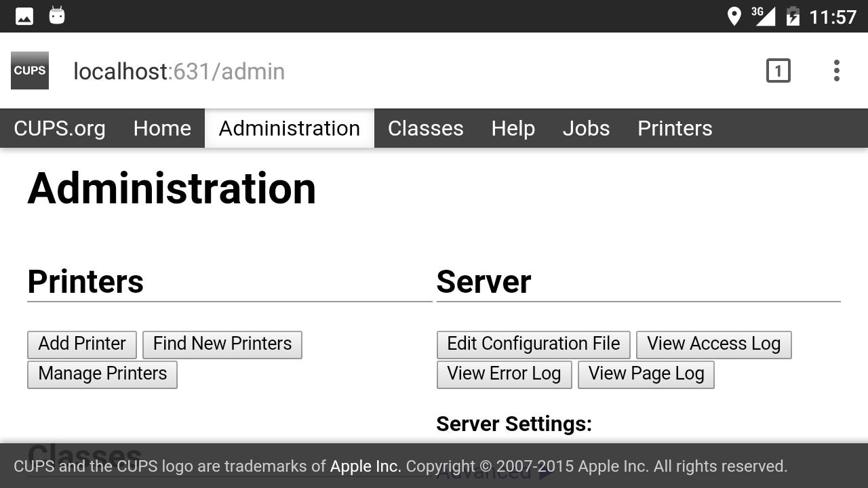The height and width of the screenshot is (488, 868).
Task: Open the browser three-dot overflow menu
Action: tap(837, 70)
